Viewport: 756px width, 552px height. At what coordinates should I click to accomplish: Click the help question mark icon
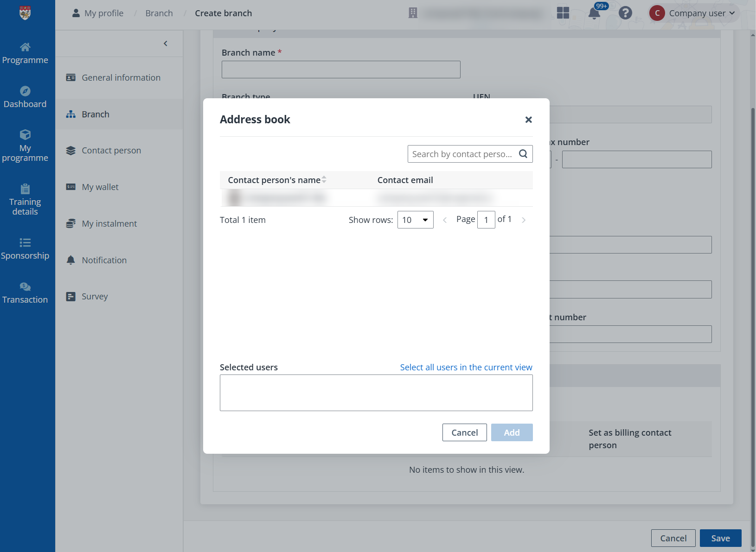pyautogui.click(x=626, y=13)
